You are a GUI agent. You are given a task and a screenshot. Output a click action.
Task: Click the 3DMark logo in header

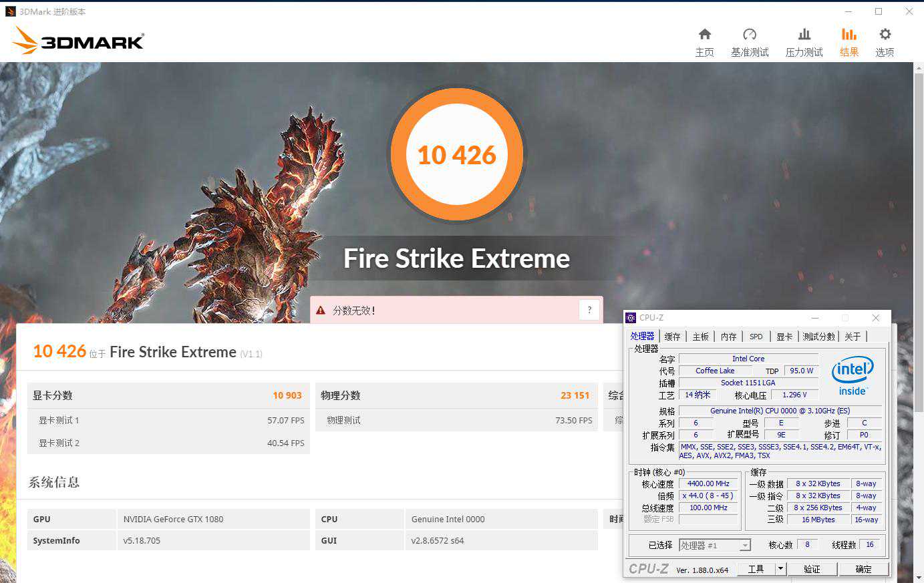click(78, 41)
